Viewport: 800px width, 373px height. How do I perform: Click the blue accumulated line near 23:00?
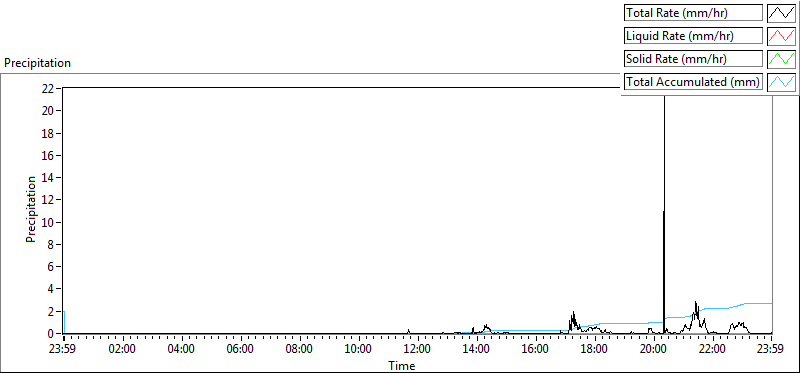[742, 304]
